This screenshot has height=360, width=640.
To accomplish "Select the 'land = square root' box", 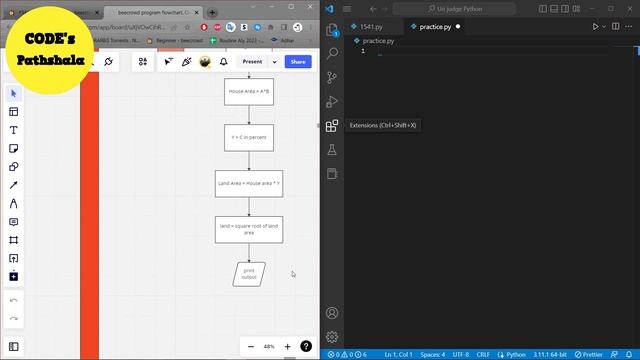I will 249,229.
